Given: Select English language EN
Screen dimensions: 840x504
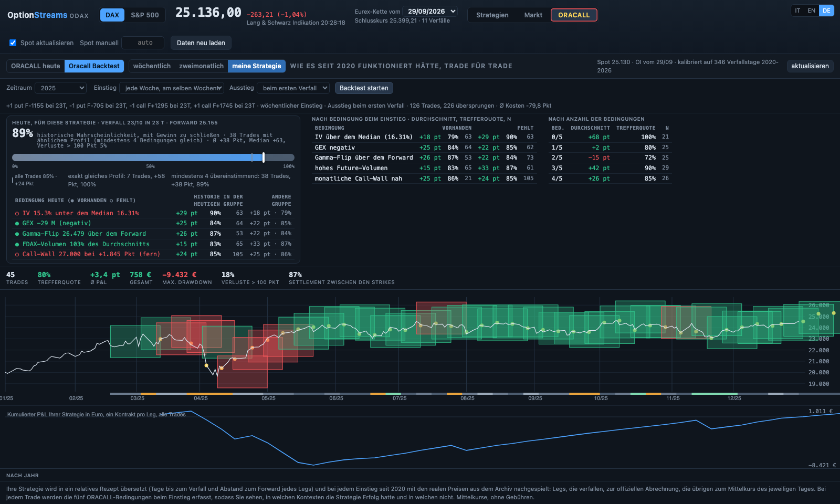Looking at the screenshot, I should pos(811,10).
